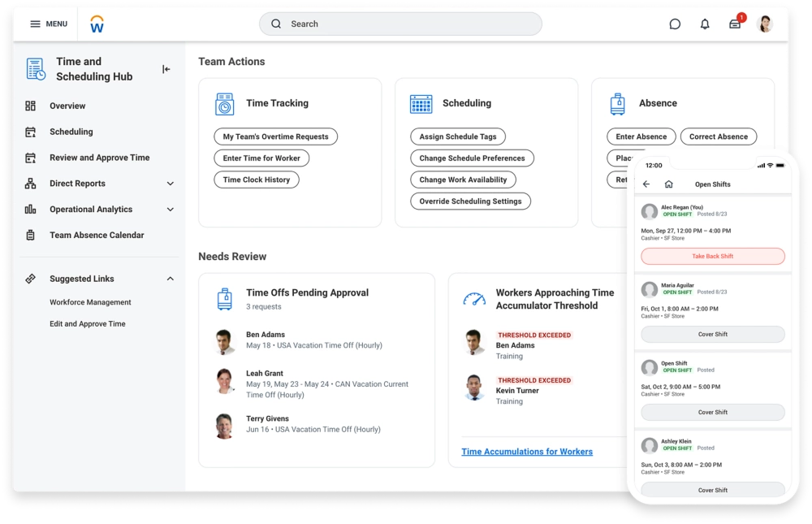Viewport: 812px width, 524px height.
Task: Click the Time Tracking clock icon
Action: (225, 104)
